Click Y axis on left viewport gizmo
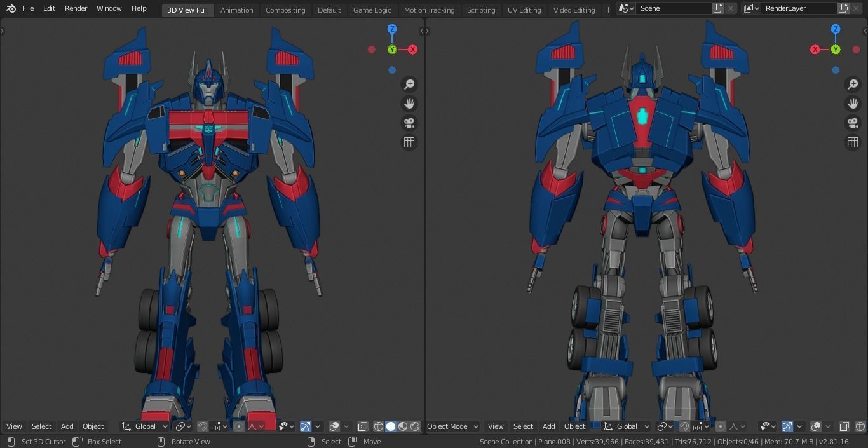The image size is (868, 448). click(392, 50)
